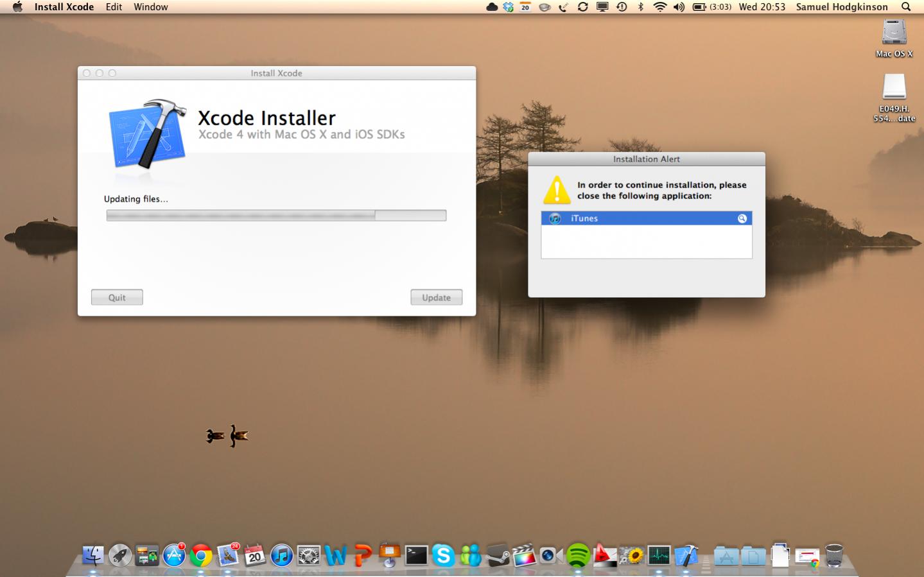Image resolution: width=924 pixels, height=577 pixels.
Task: Click the calendar 20 icon in the menu bar
Action: click(x=525, y=7)
